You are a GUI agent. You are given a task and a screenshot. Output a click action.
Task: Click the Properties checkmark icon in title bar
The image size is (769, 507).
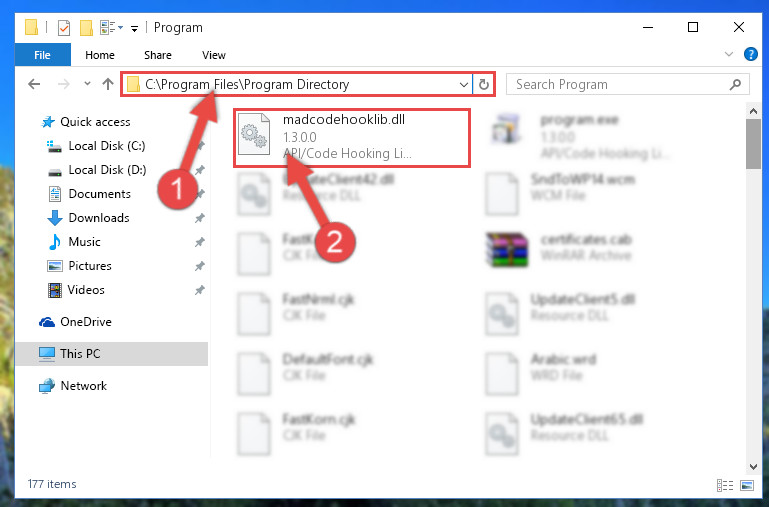tap(64, 28)
